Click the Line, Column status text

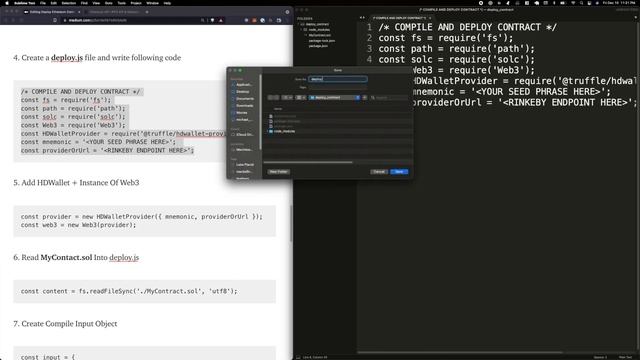tap(315, 357)
